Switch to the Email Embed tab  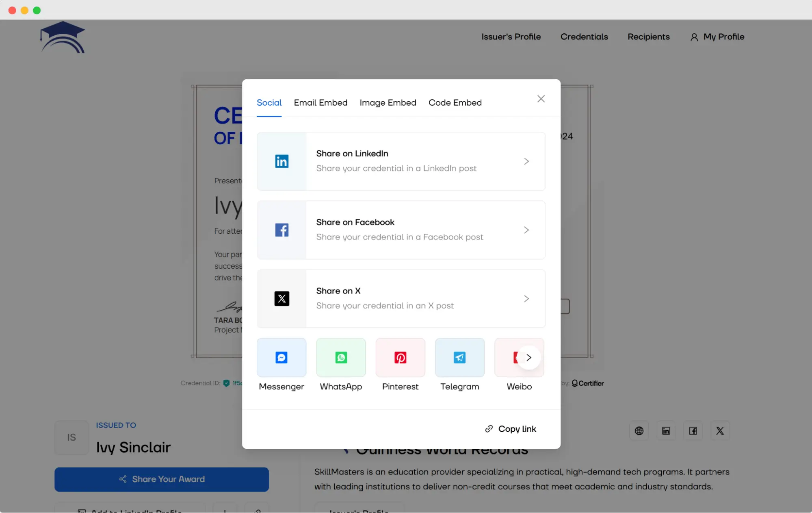320,103
